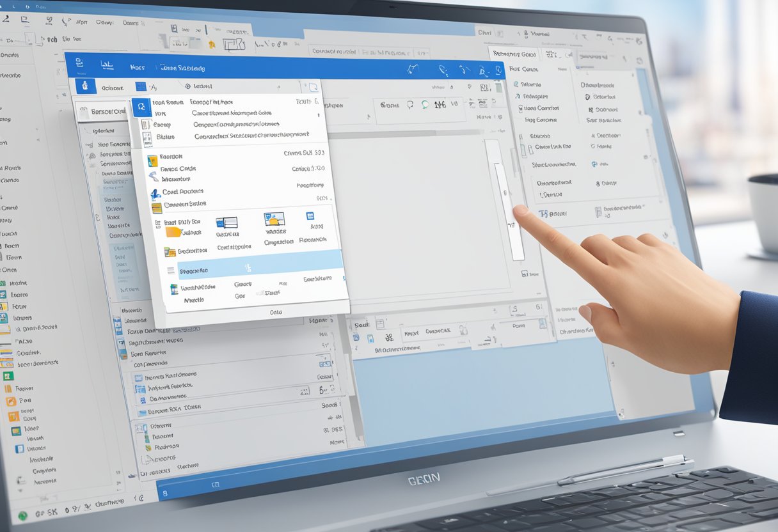Screen dimensions: 778x532
Task: Click the pencil edit icon beside Erbsquim
Action: click(x=517, y=96)
